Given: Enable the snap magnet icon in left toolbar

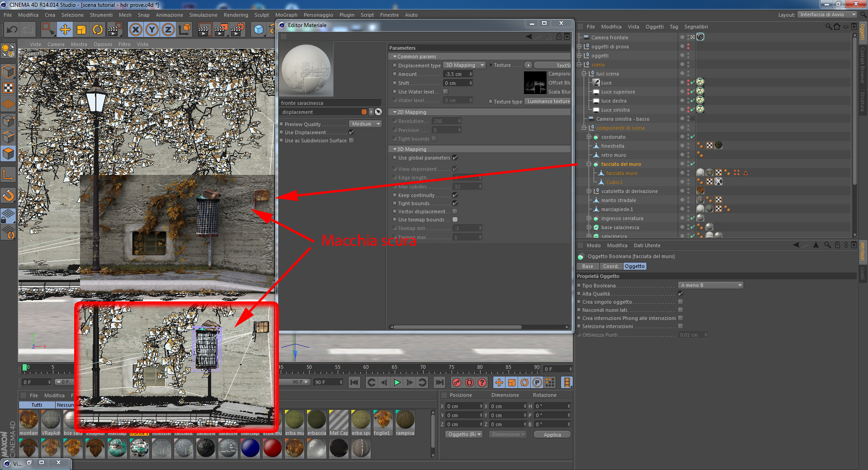Looking at the screenshot, I should pyautogui.click(x=9, y=196).
